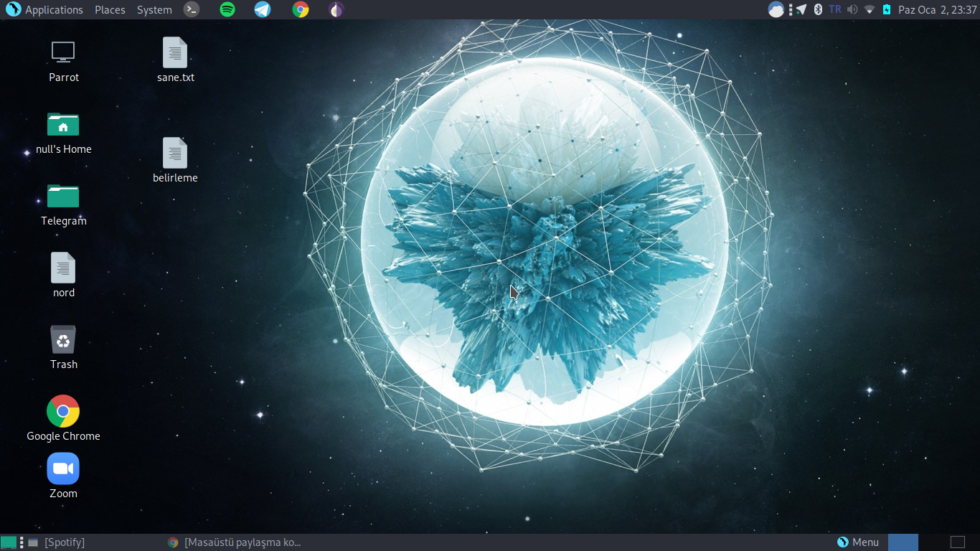The width and height of the screenshot is (980, 551).
Task: Launch Spotify from the top panel
Action: 227,9
